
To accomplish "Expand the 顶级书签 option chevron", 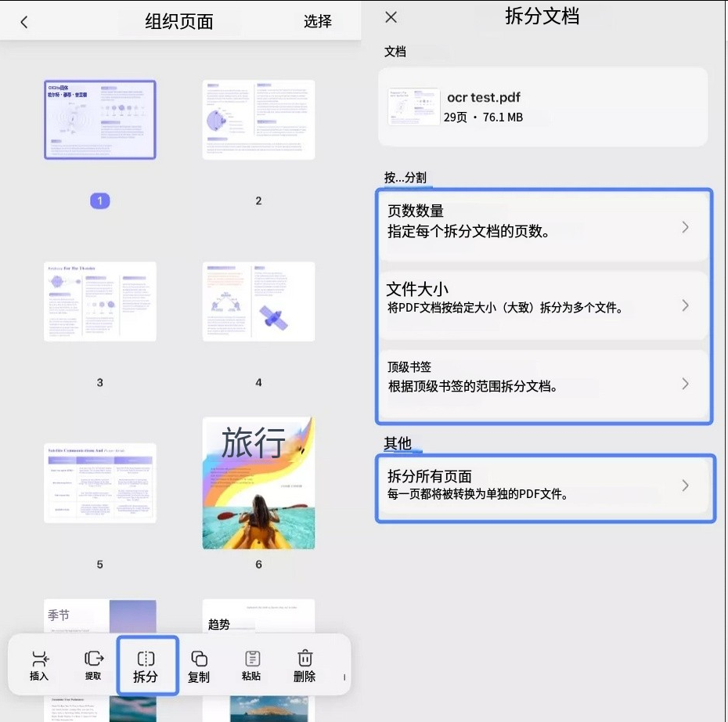I will coord(686,384).
